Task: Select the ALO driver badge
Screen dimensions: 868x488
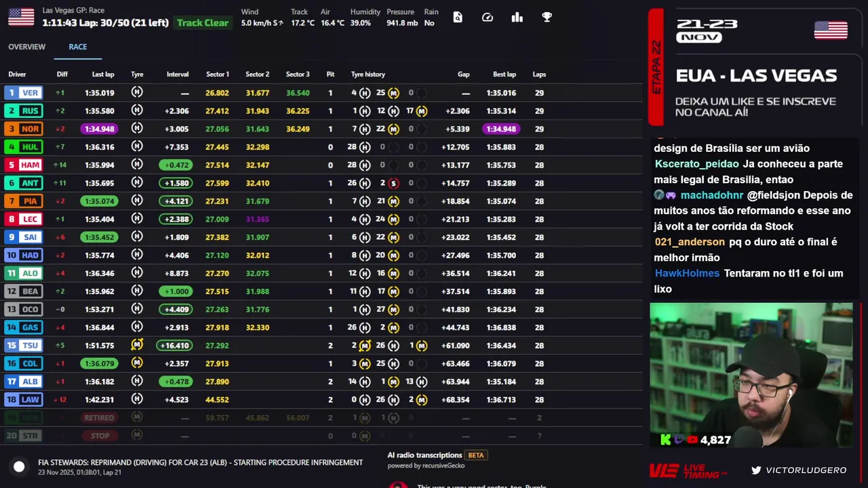Action: point(23,273)
